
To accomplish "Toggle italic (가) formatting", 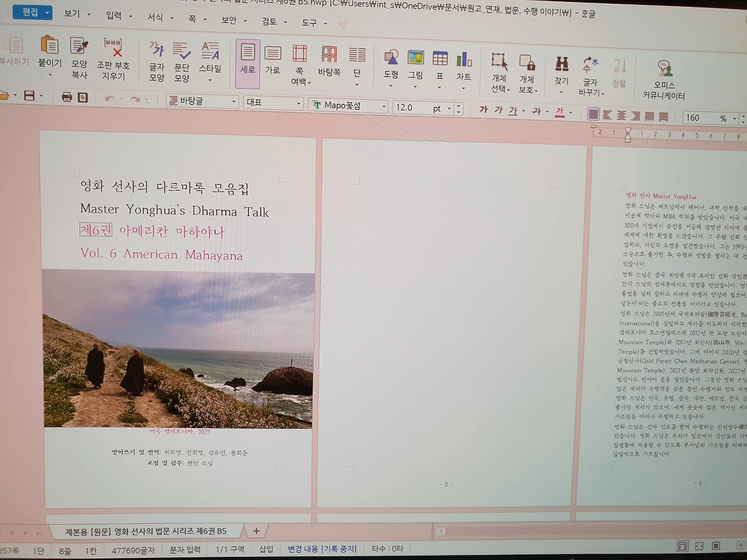I will click(498, 110).
